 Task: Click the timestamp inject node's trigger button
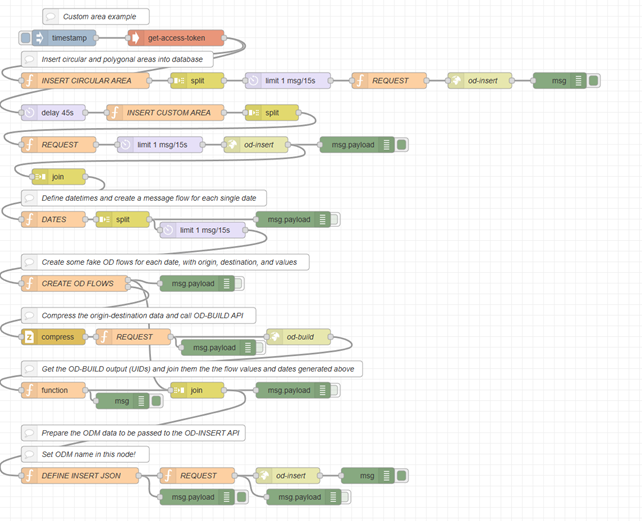(25, 38)
